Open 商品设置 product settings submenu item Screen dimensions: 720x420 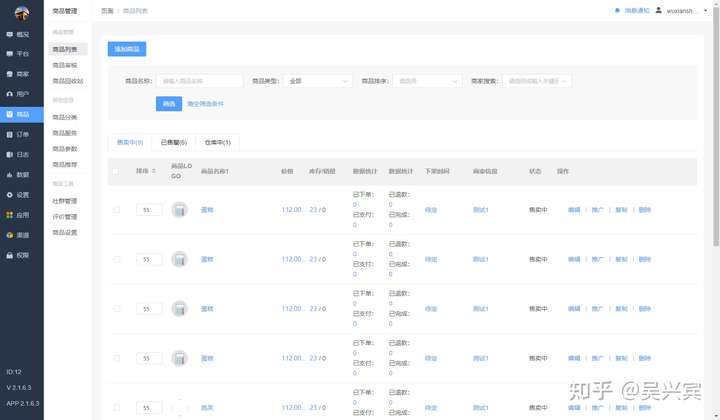click(65, 233)
